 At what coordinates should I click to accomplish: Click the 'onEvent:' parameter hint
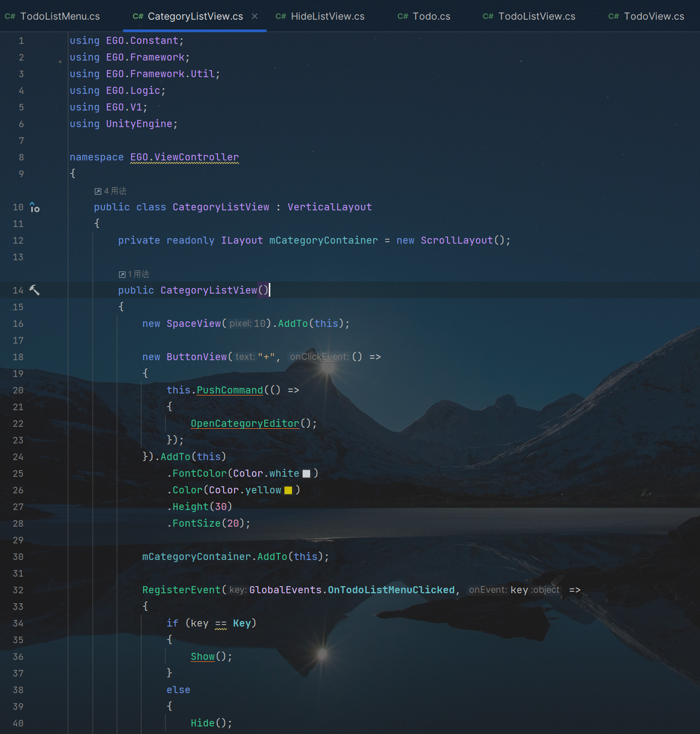[x=488, y=590]
